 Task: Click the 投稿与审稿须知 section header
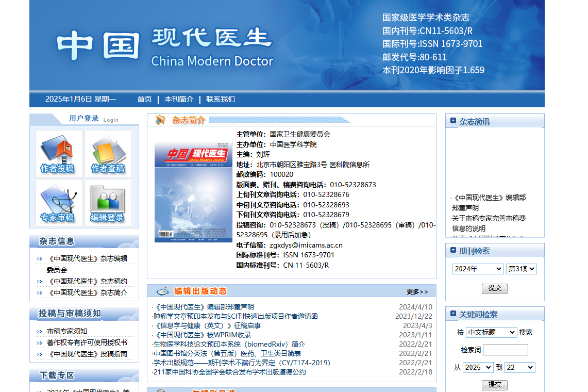pyautogui.click(x=70, y=314)
